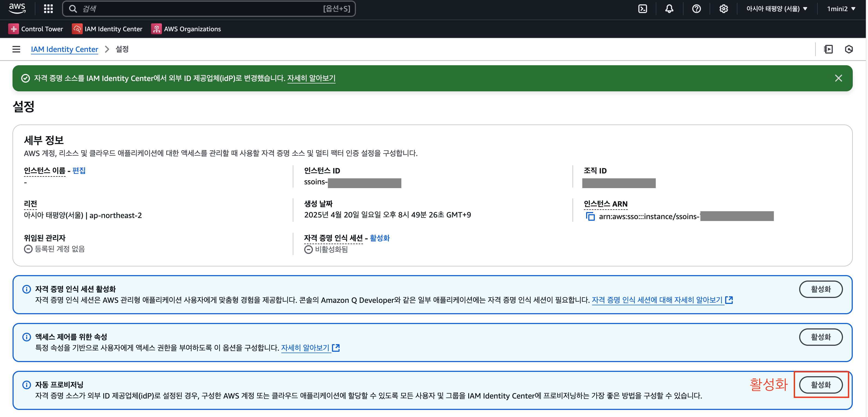Click the hexagon icon at breadcrumb bar right
Screen dimensions: 868x417
click(848, 49)
